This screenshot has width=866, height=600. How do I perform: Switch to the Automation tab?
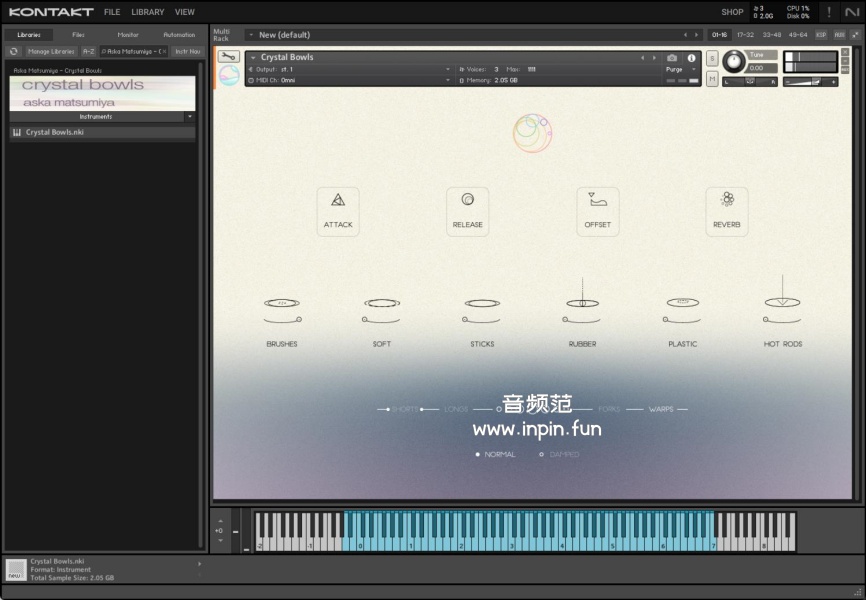[179, 35]
